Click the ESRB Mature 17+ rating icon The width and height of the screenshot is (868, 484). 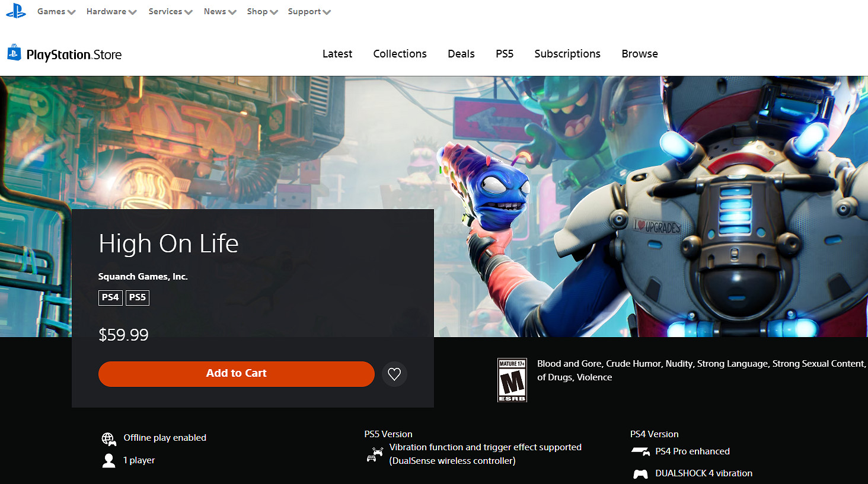pyautogui.click(x=513, y=379)
